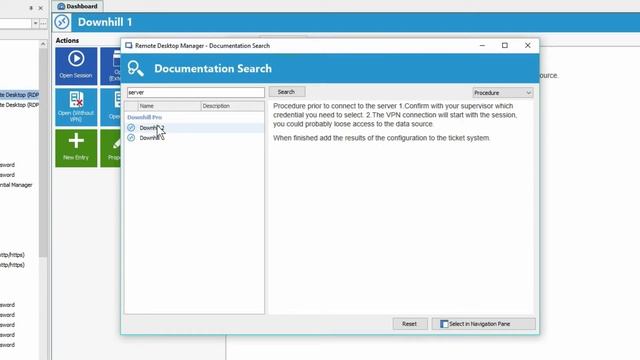Toggle the pin on the navigation pane

(31, 8)
